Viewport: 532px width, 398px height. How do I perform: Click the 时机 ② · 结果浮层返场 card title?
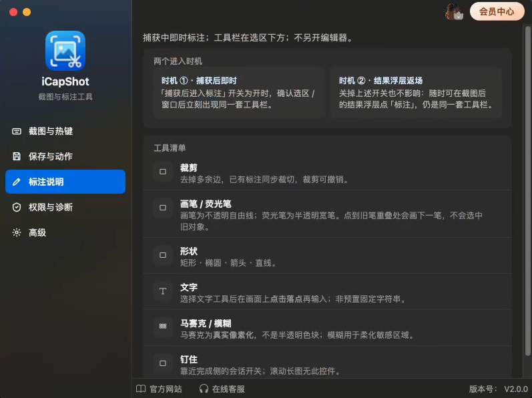coord(380,81)
